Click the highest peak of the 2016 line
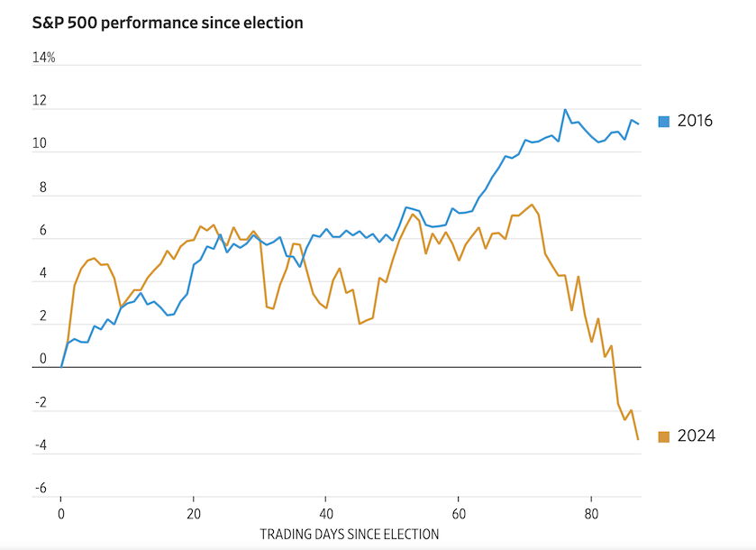756x550 pixels. [x=565, y=110]
